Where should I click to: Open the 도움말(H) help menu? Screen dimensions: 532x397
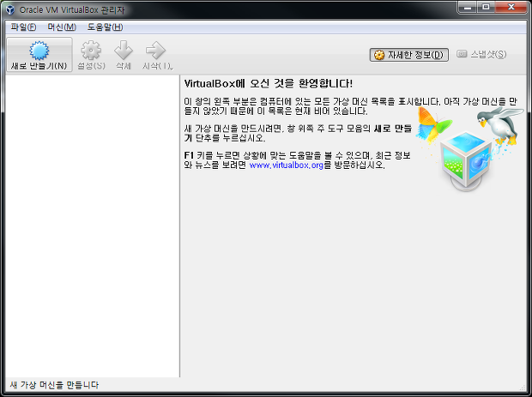click(x=106, y=27)
